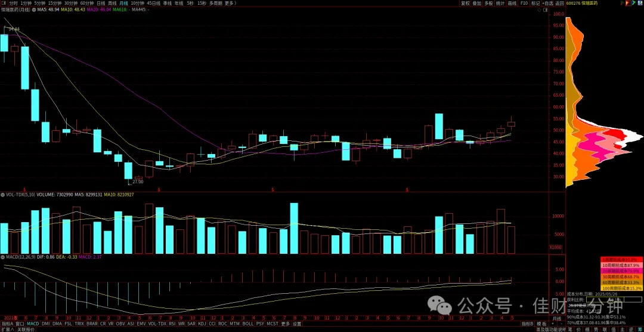Open the 多周期 multi-period view
Viewport: 644px width, 332px height.
click(216, 3)
